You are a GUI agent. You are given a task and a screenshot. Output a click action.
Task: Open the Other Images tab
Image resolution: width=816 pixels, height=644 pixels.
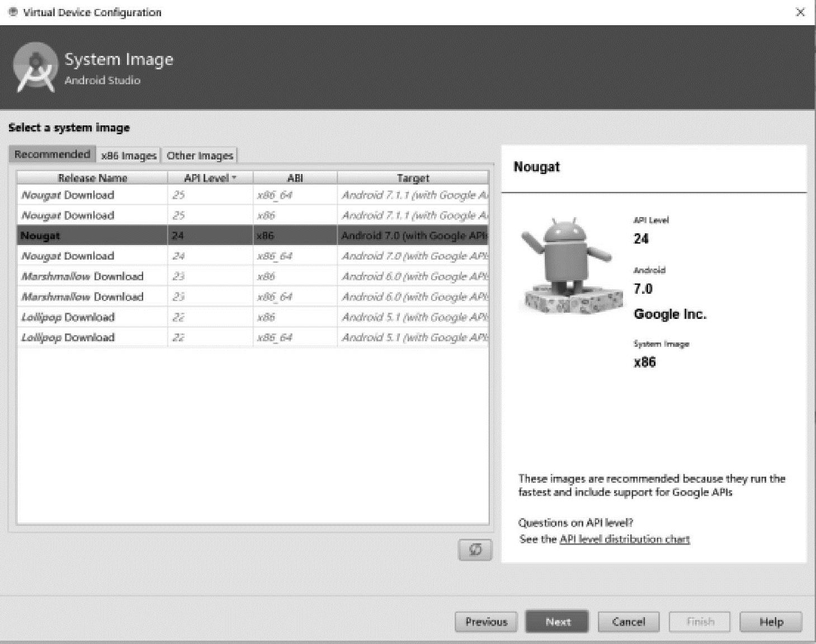tap(200, 156)
